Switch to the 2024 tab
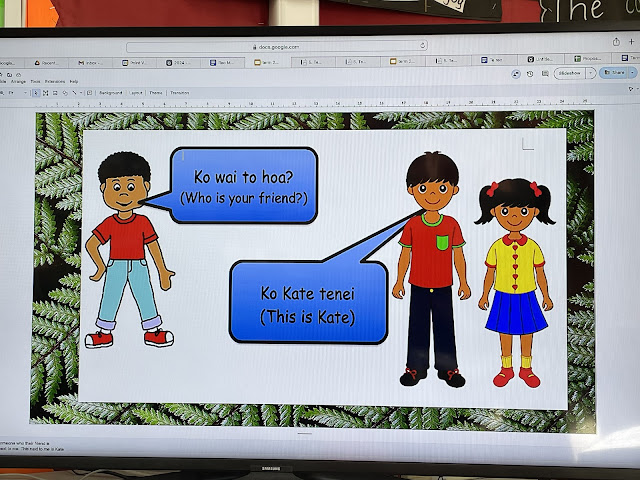The image size is (640, 480). click(180, 63)
